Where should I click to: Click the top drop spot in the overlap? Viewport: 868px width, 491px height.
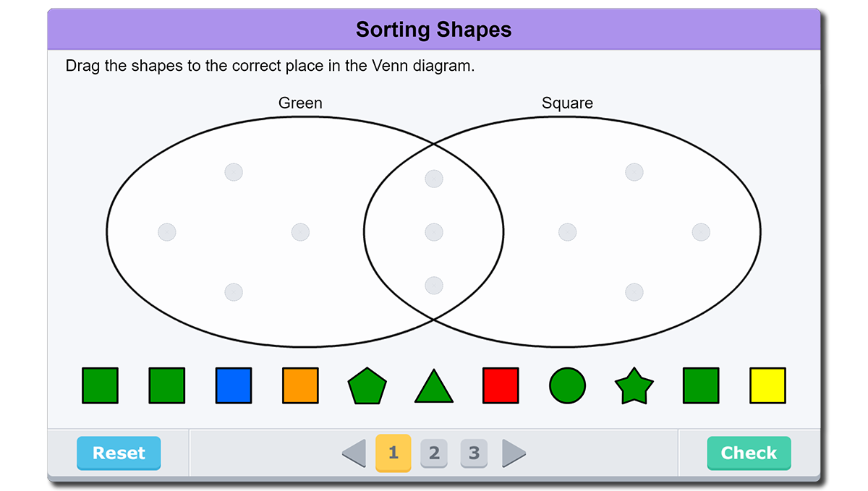(434, 179)
